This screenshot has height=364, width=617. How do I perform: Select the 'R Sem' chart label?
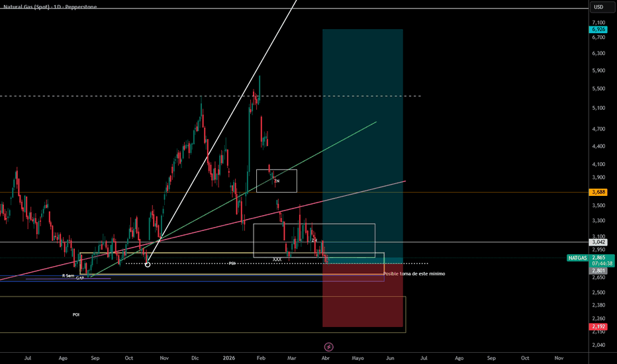coord(68,276)
